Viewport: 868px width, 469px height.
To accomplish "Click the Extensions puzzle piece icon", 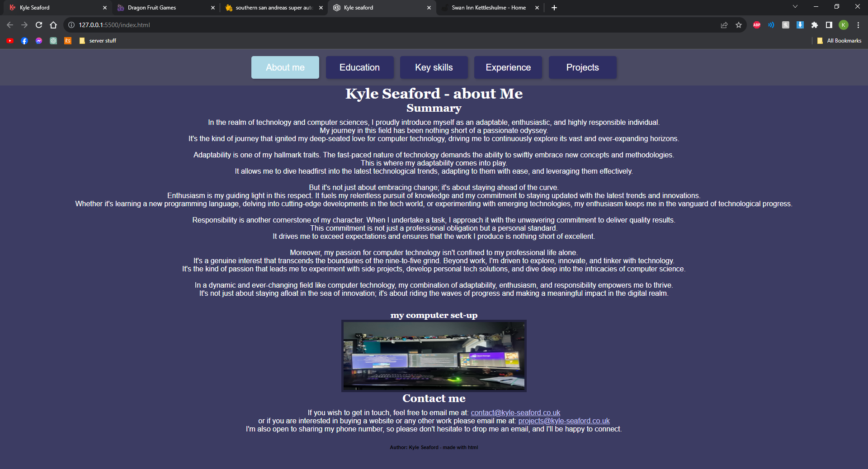I will point(814,25).
